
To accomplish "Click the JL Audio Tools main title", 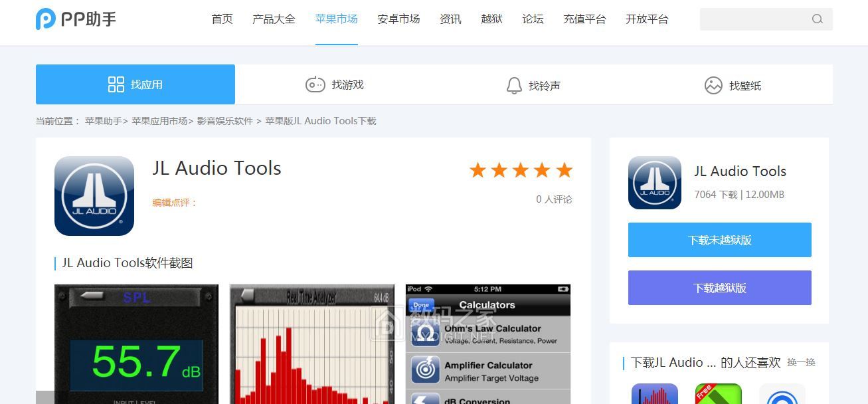I will pos(217,168).
